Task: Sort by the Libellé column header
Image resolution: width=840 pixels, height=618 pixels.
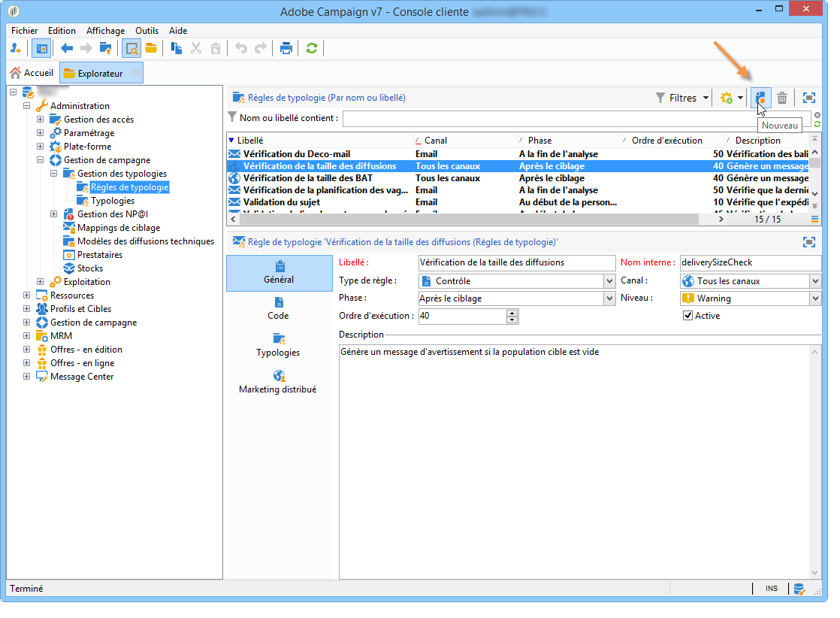Action: (320, 141)
